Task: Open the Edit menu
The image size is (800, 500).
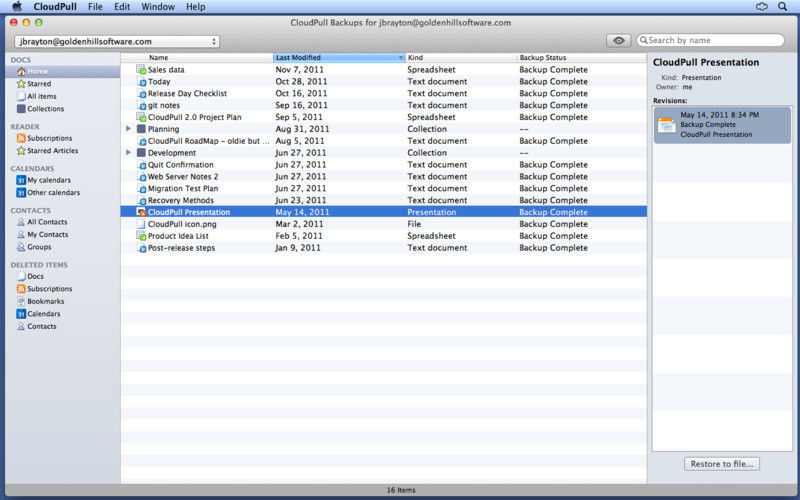Action: click(x=122, y=7)
